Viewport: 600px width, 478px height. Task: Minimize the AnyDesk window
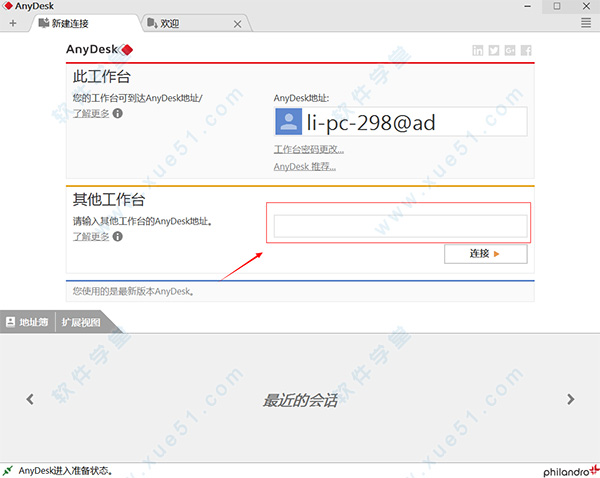527,6
